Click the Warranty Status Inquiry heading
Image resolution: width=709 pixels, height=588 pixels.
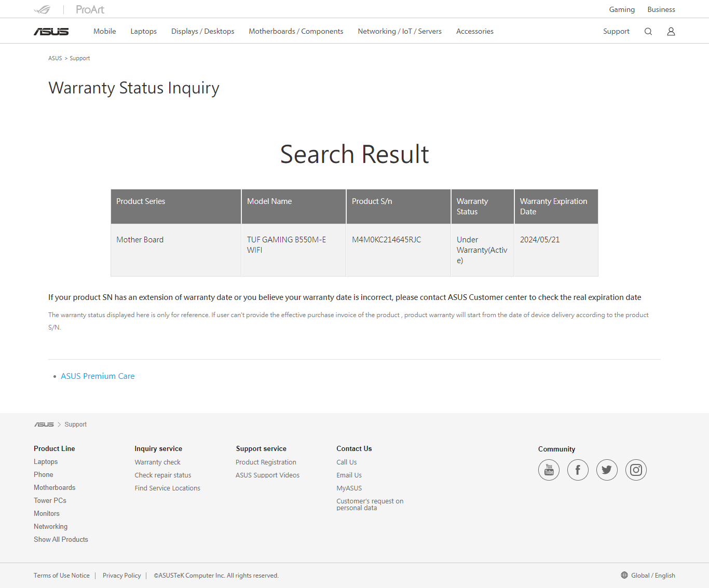pos(134,88)
